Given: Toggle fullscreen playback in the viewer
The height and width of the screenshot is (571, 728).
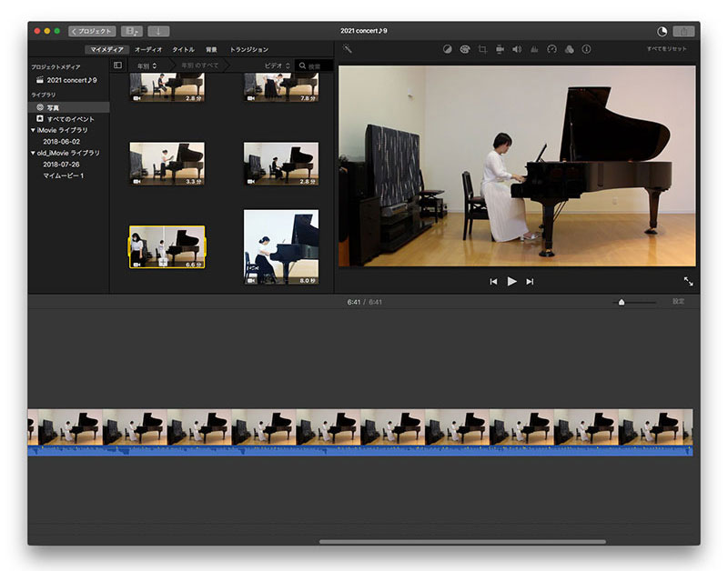Looking at the screenshot, I should pyautogui.click(x=688, y=282).
